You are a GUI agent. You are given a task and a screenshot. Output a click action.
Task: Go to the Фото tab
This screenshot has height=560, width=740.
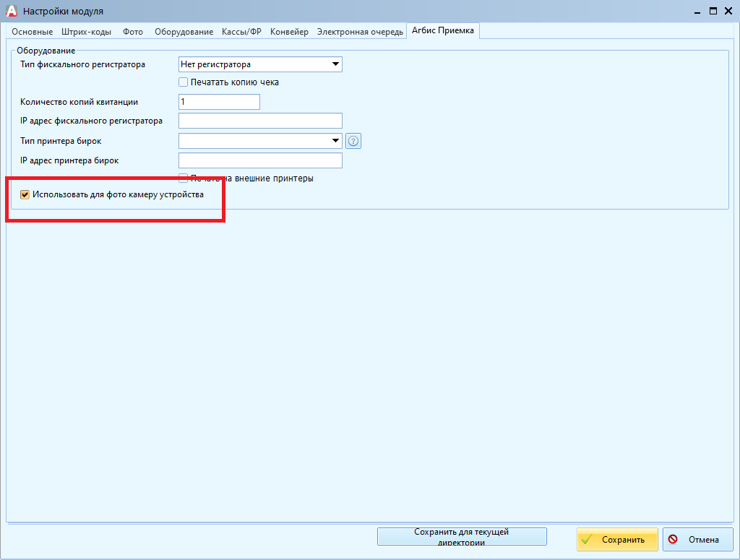pyautogui.click(x=133, y=32)
